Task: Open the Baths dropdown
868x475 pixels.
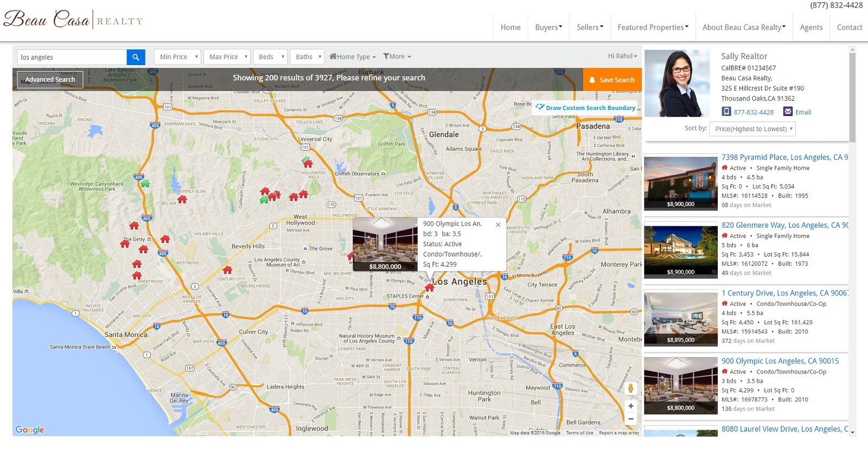Action: pyautogui.click(x=307, y=57)
